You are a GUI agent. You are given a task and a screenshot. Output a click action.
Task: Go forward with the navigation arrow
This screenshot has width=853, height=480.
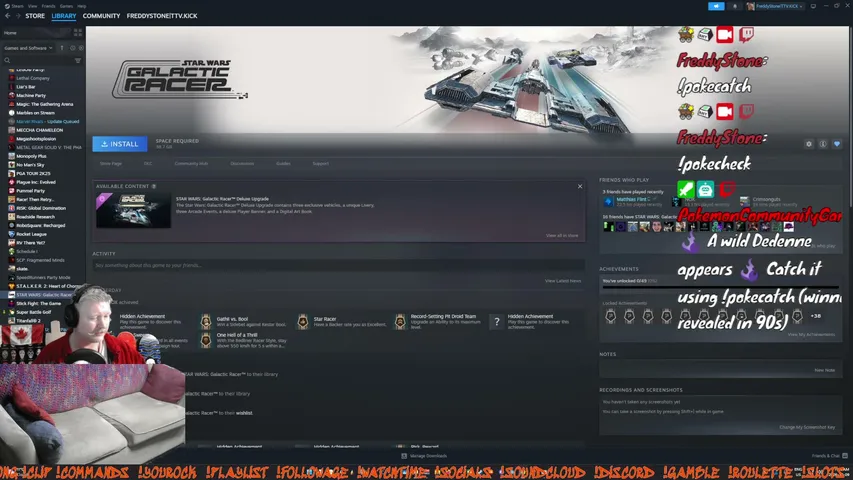[18, 16]
